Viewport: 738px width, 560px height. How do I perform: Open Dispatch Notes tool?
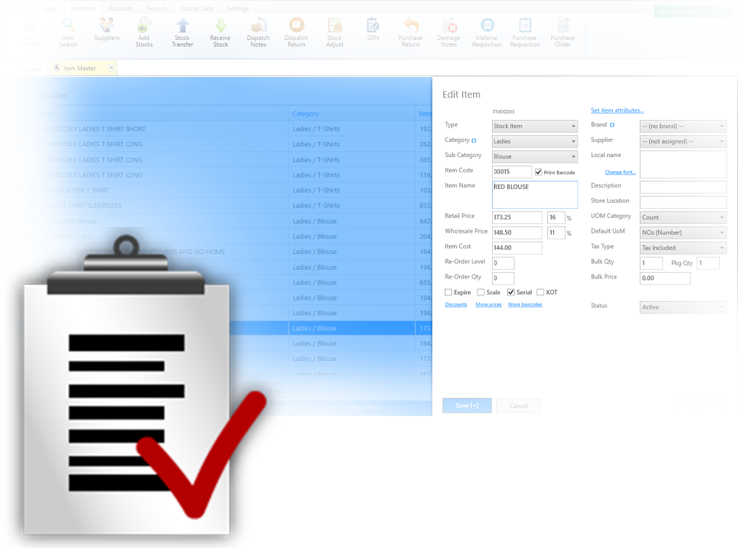[x=258, y=32]
